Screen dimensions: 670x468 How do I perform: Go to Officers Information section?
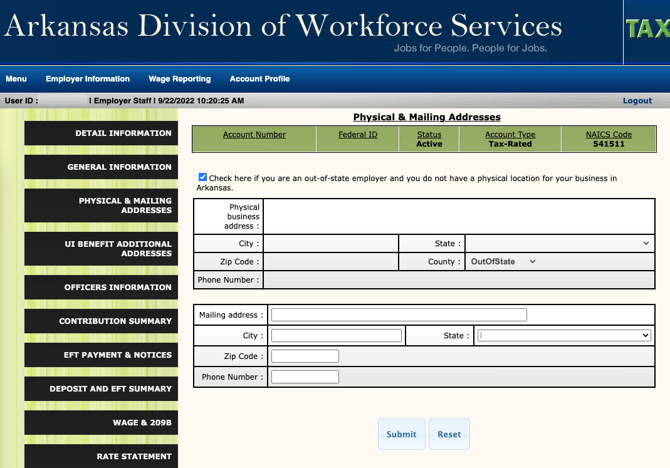click(x=101, y=288)
